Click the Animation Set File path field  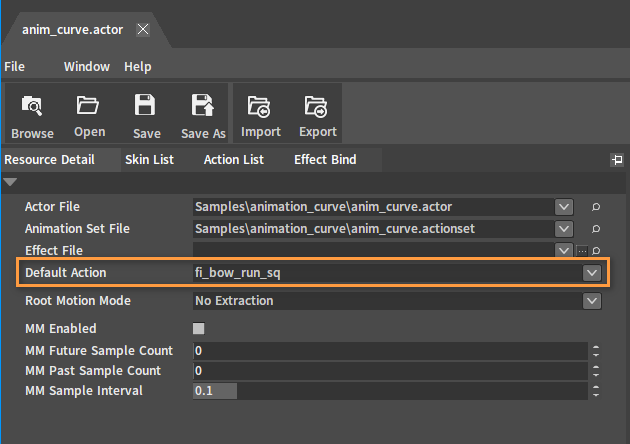pyautogui.click(x=374, y=229)
